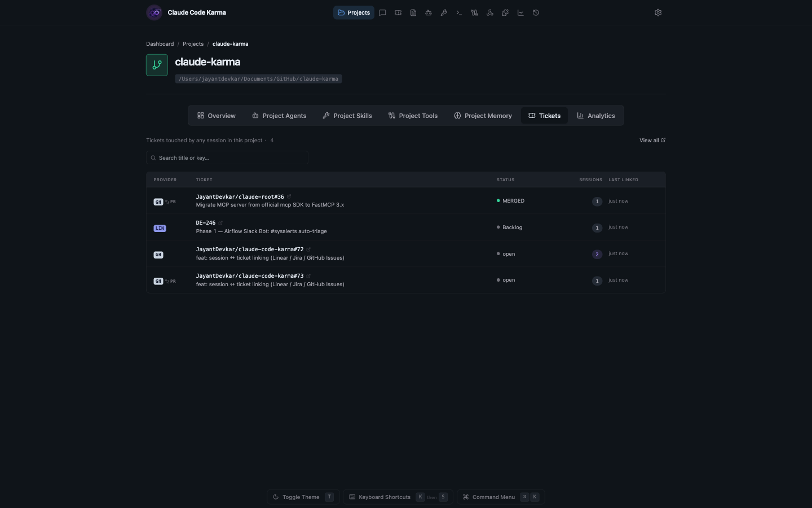The image size is (812, 508).
Task: Click the SESSIONS column header
Action: point(590,180)
